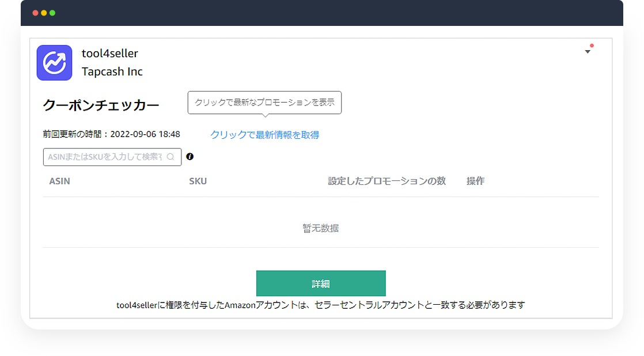This screenshot has height=356, width=644.
Task: Click the クーポンチェッカー heading
Action: tap(101, 105)
